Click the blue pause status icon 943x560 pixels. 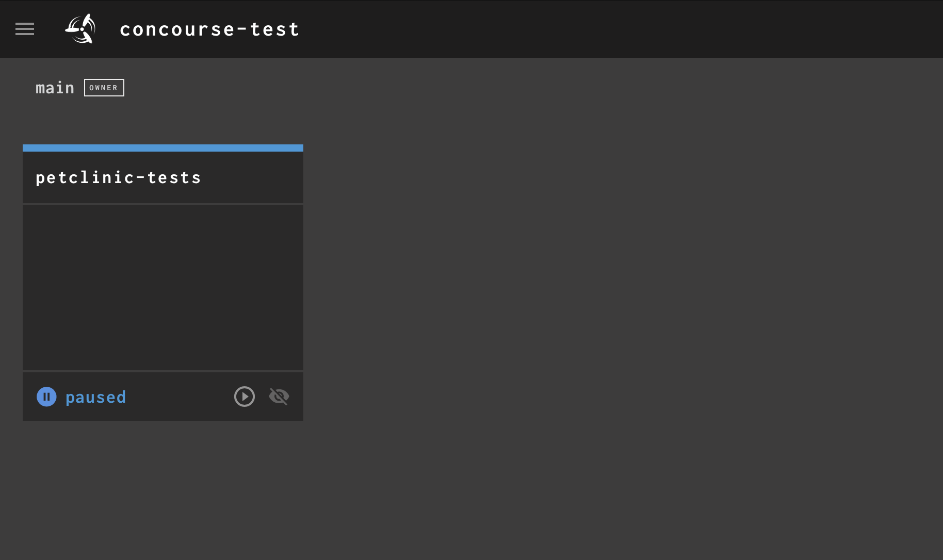46,397
